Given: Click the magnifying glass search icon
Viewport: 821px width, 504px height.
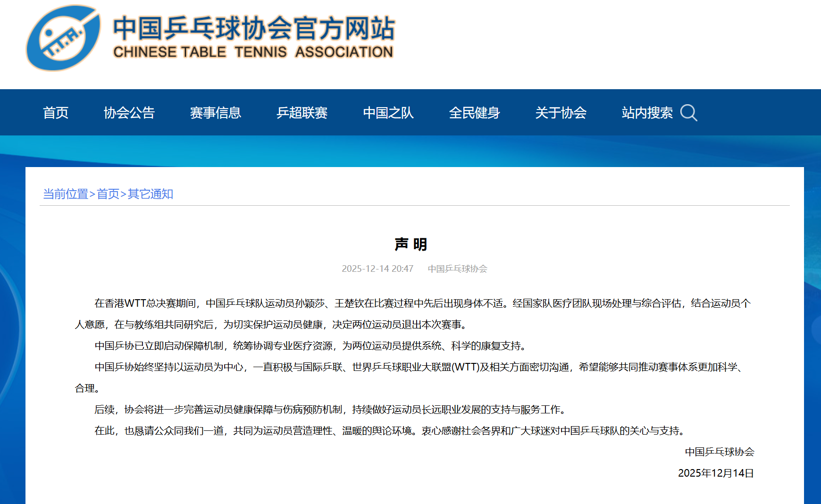Looking at the screenshot, I should click(x=688, y=113).
